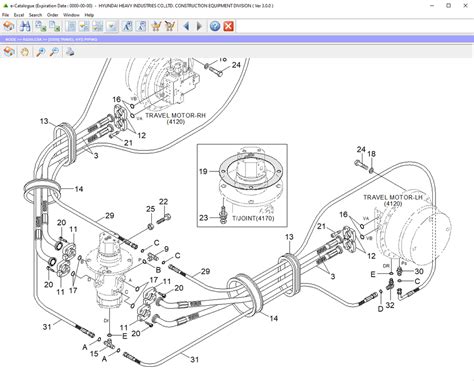The image size is (474, 381).
Task: Click the TRAVEL MOTOR-LH label
Action: pos(393,197)
